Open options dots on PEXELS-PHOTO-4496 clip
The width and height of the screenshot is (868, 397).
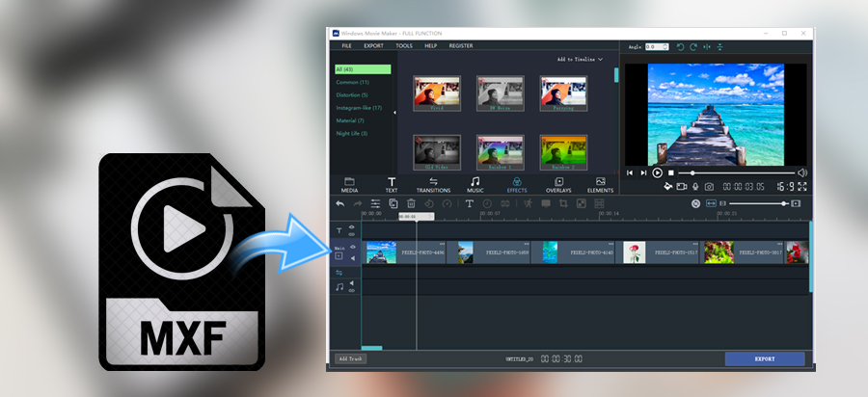coord(443,244)
